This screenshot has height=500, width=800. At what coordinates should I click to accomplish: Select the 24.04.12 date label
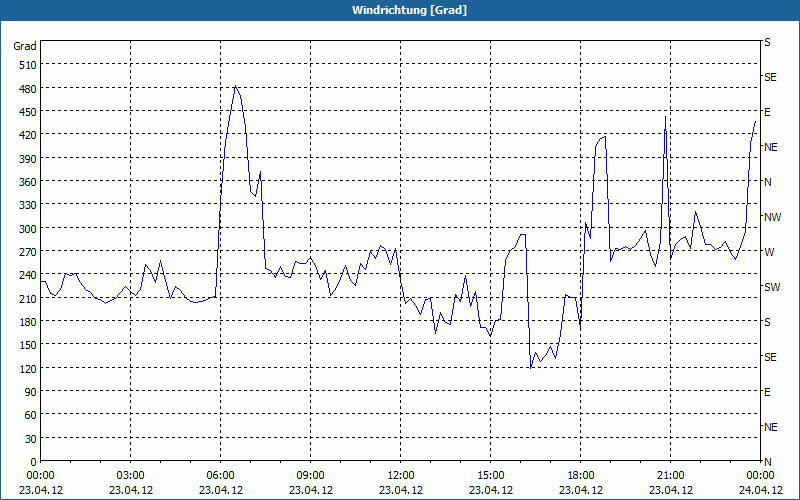coord(760,490)
